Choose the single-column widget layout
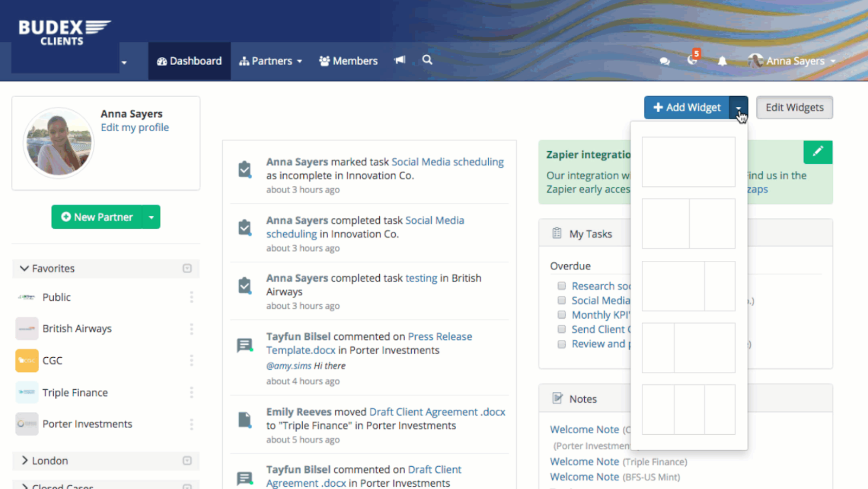 click(688, 162)
